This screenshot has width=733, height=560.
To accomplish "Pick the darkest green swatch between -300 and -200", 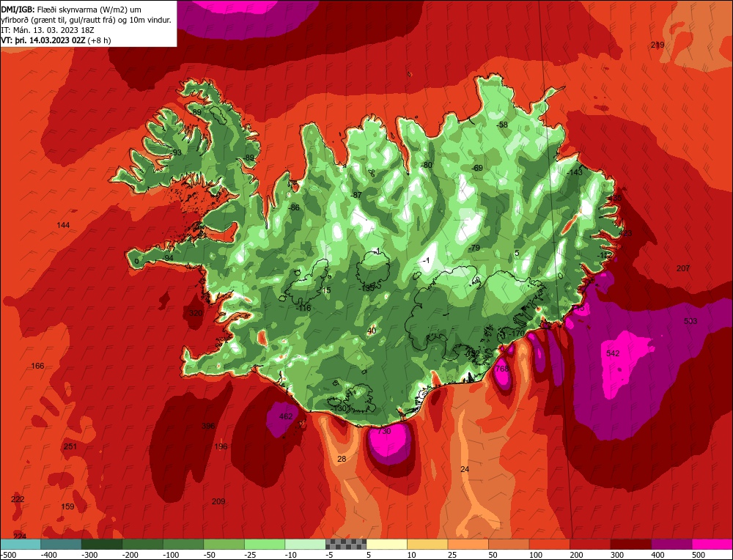I will [101, 544].
